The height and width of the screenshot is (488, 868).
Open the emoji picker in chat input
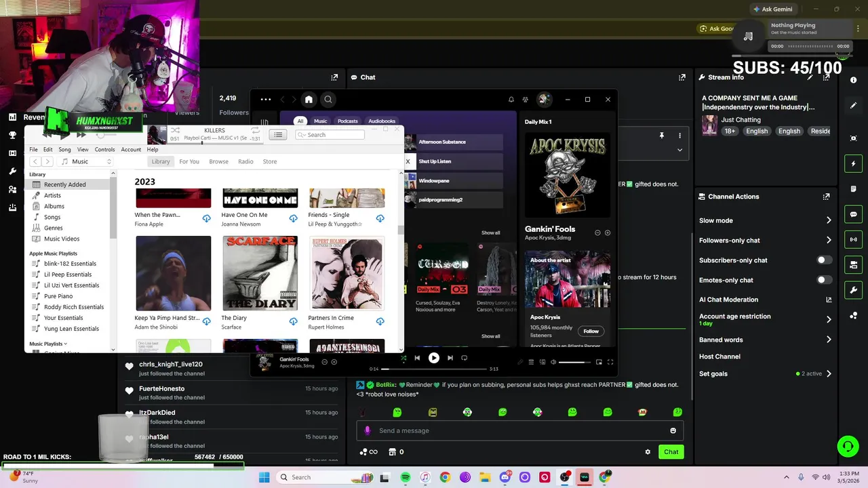tap(673, 430)
